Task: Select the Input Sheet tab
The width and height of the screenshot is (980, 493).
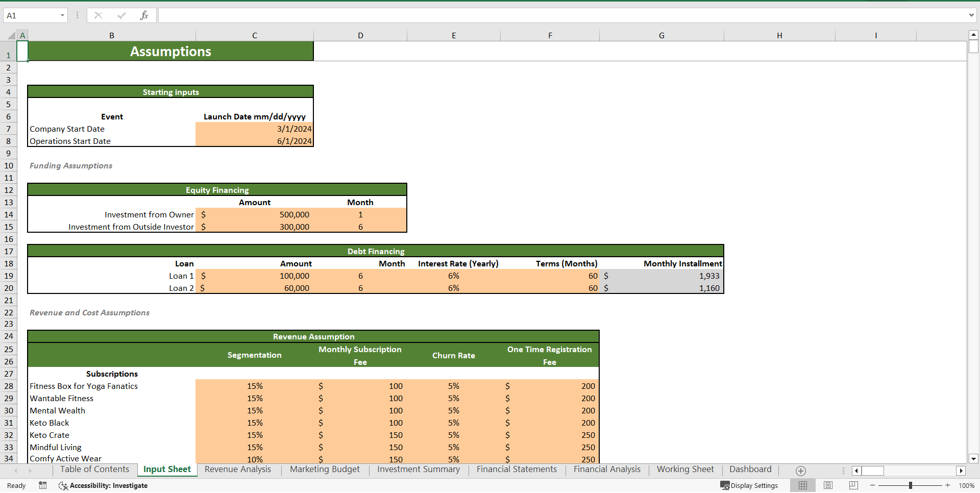Action: (x=167, y=470)
